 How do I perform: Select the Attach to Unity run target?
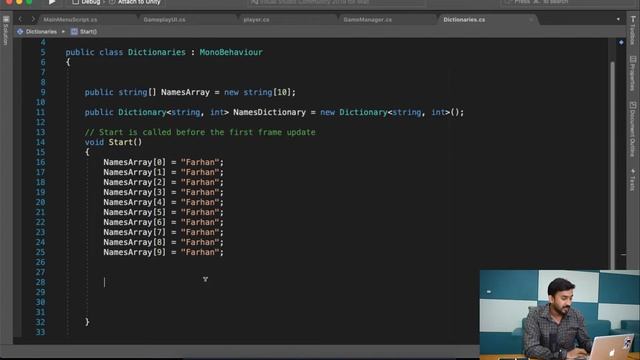(135, 2)
